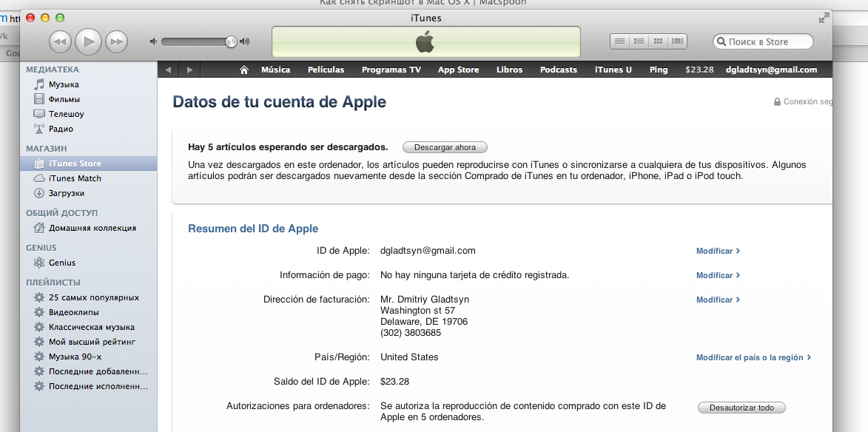This screenshot has height=432, width=868.
Task: Open the Podcasts tab
Action: click(x=559, y=70)
